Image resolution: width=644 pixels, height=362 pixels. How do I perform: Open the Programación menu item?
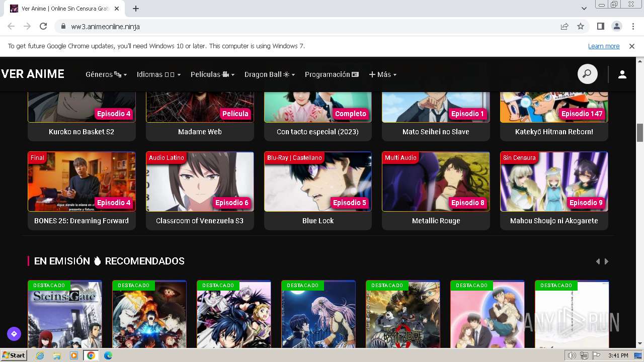coord(332,74)
